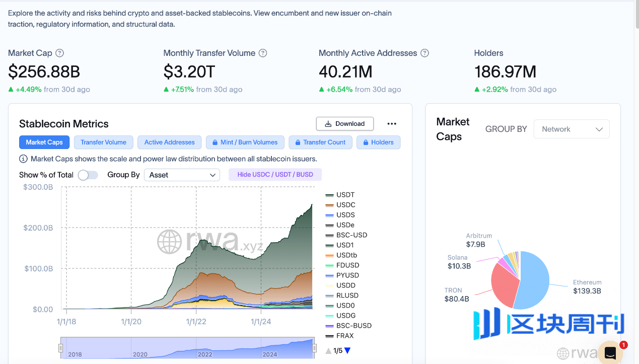Viewport: 639px width, 364px height.
Task: Click the lock icon on Mint / Burn Volumes
Action: 215,142
